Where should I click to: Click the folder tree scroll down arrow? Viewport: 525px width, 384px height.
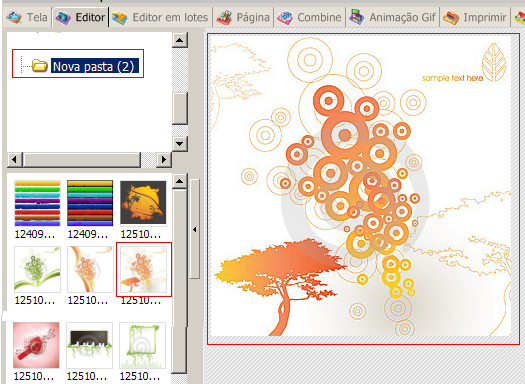(x=180, y=144)
